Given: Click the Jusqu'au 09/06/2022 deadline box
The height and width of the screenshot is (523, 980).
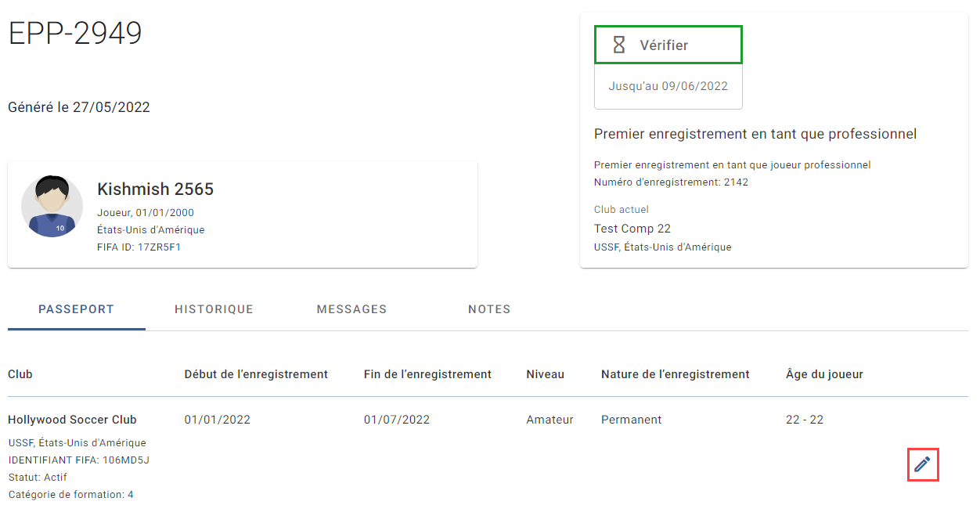Looking at the screenshot, I should pos(668,86).
